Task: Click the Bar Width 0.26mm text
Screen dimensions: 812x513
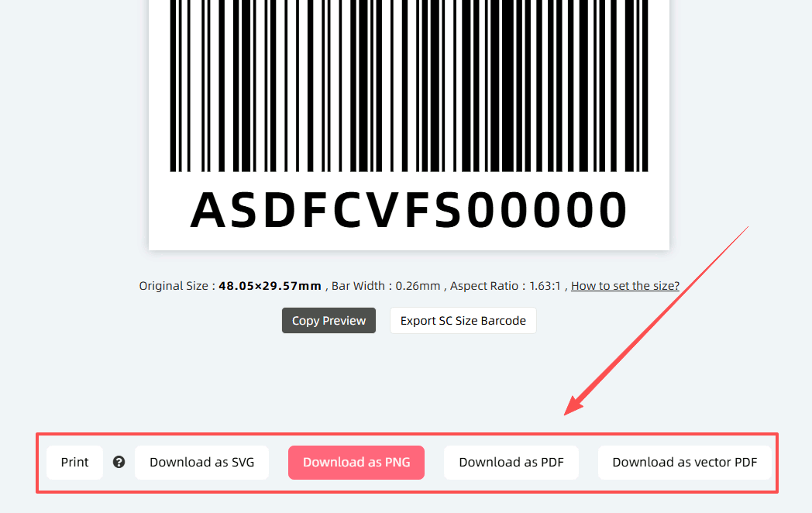Action: pyautogui.click(x=386, y=286)
